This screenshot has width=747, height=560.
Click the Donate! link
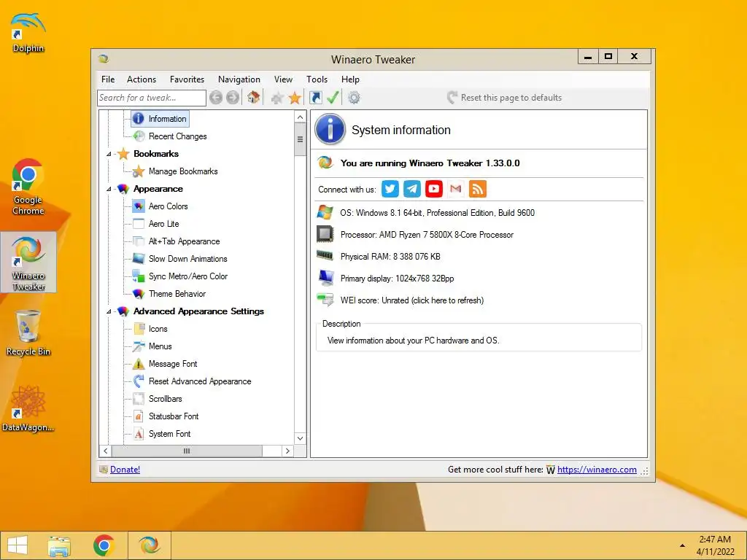[x=125, y=470]
